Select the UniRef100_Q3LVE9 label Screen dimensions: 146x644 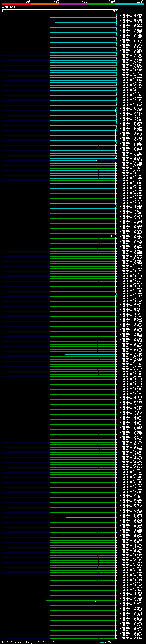131,143
